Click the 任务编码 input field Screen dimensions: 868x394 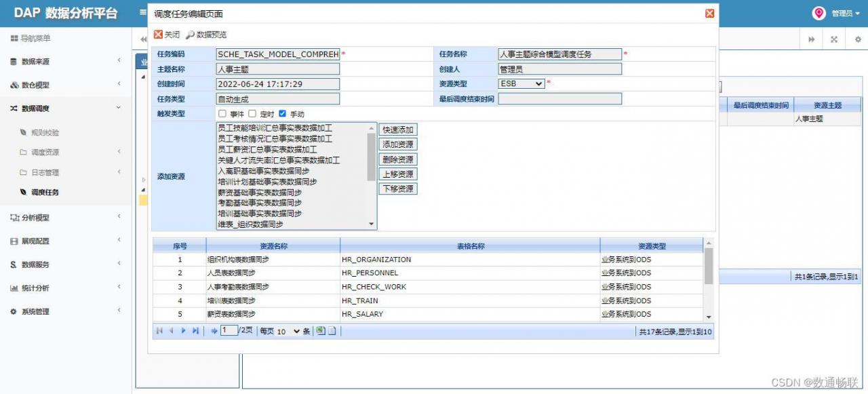(278, 54)
